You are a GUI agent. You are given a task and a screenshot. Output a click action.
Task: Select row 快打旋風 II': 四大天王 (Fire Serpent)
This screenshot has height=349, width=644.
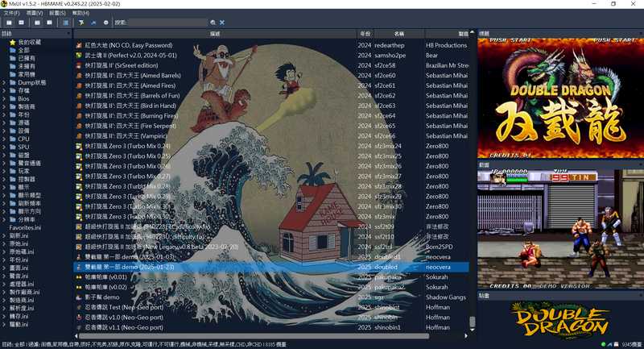(x=271, y=126)
